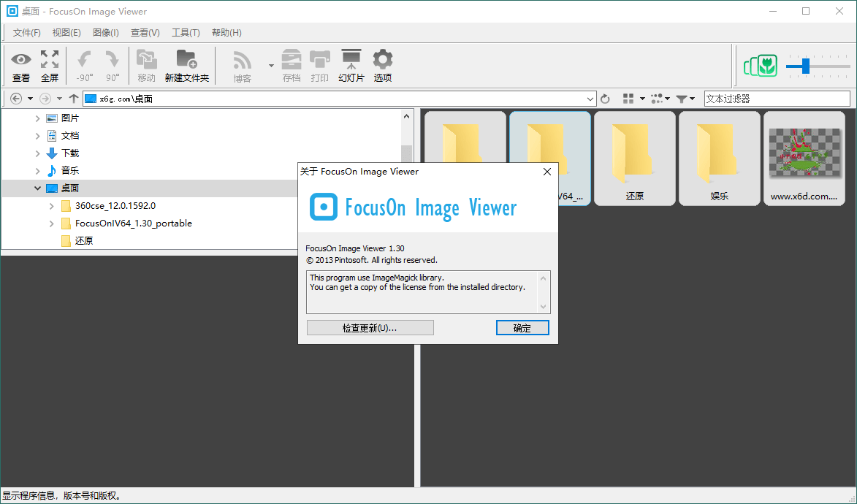Screen dimensions: 857x504
Task: Expand the 图片 tree node
Action: 37,117
